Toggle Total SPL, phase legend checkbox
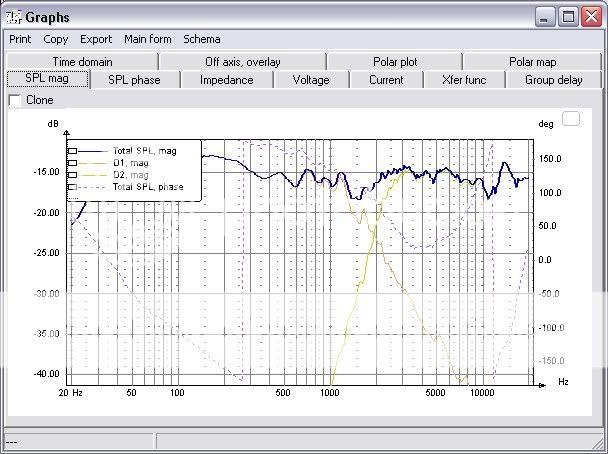Image resolution: width=608 pixels, height=454 pixels. [x=73, y=187]
